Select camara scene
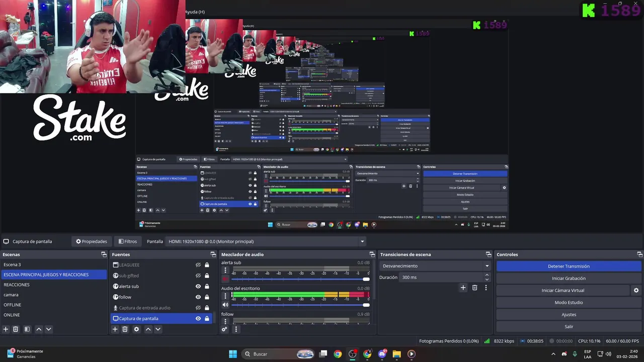Screen dimensions: 644x362 coord(54,295)
